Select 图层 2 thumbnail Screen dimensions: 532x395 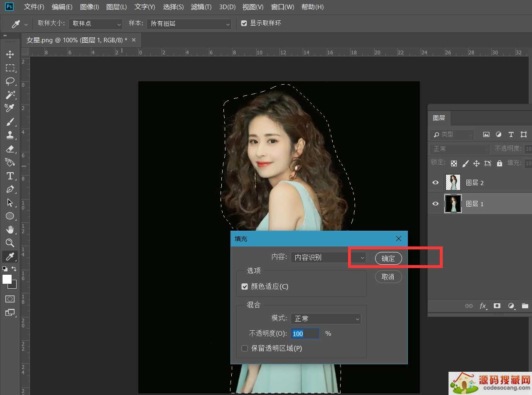click(453, 183)
